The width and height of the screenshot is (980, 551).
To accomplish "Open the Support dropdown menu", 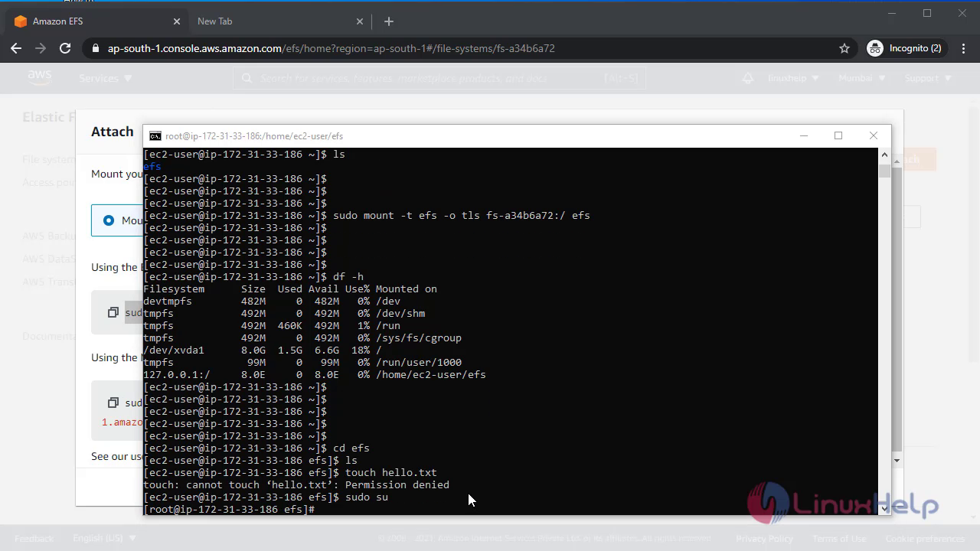I will (x=928, y=78).
